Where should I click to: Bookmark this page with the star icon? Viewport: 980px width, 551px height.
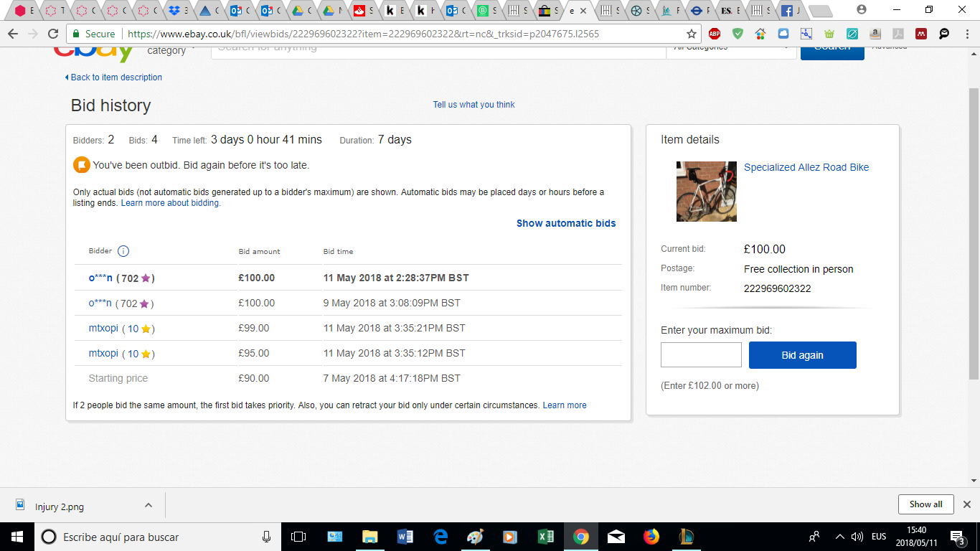pos(692,34)
